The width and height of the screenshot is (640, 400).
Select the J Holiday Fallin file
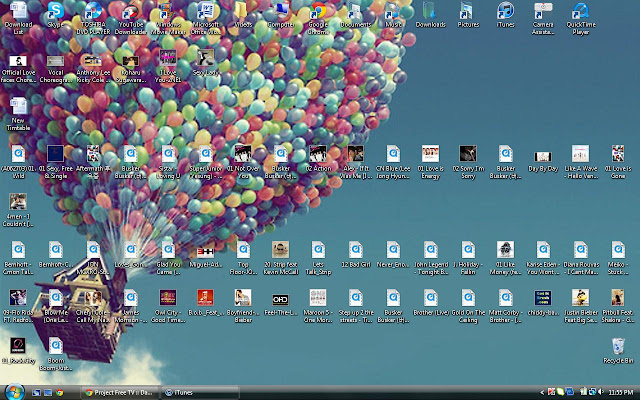point(468,258)
